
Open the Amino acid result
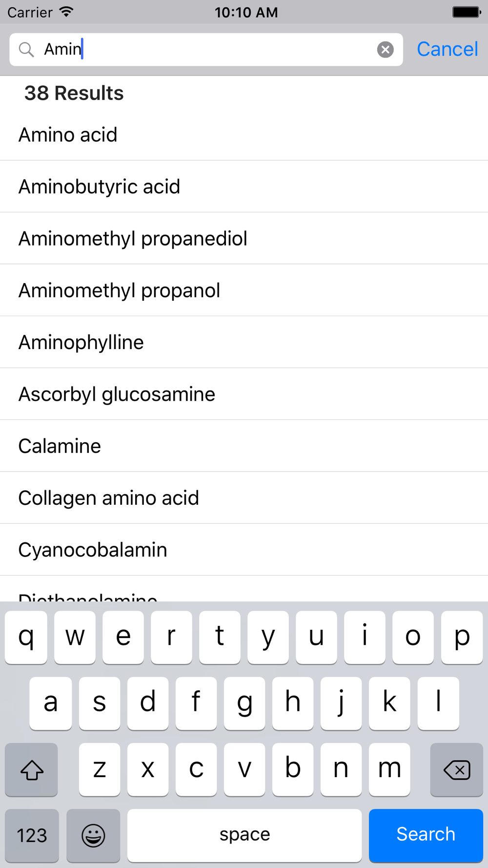coord(244,135)
